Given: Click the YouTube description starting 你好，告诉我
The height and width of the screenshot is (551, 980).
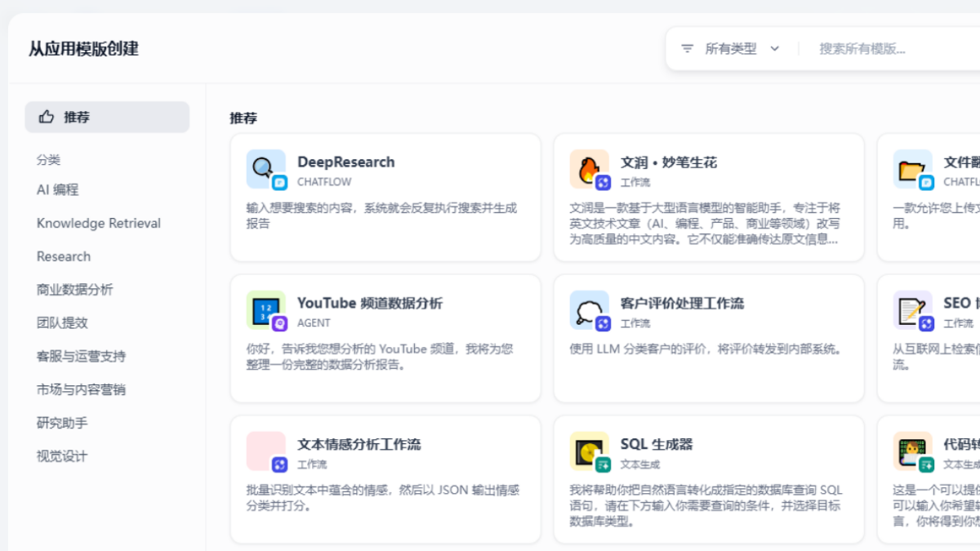Looking at the screenshot, I should coord(381,357).
